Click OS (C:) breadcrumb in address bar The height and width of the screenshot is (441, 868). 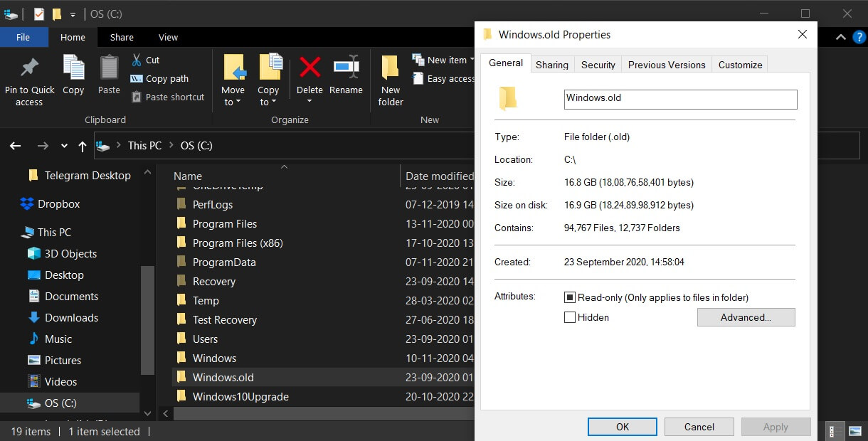[x=196, y=145]
